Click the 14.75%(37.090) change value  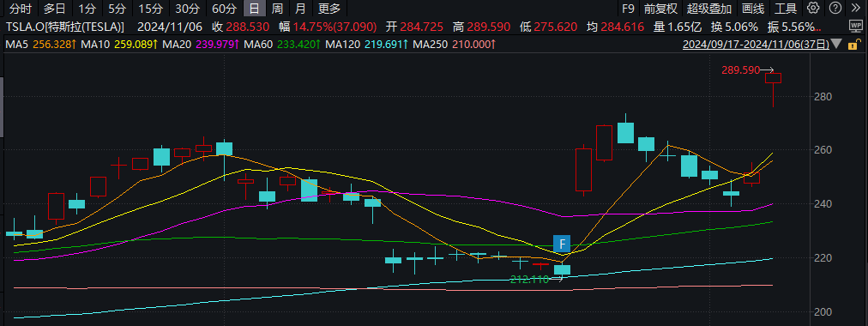tap(335, 27)
